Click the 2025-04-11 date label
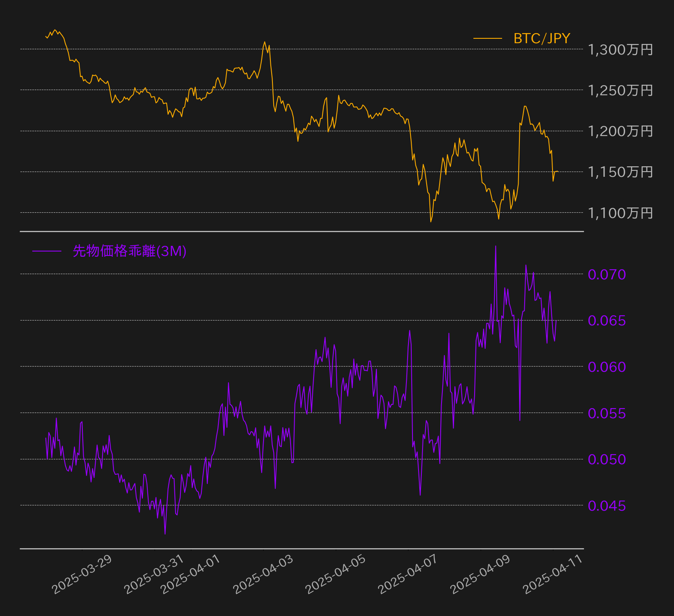The width and height of the screenshot is (674, 616). [553, 574]
